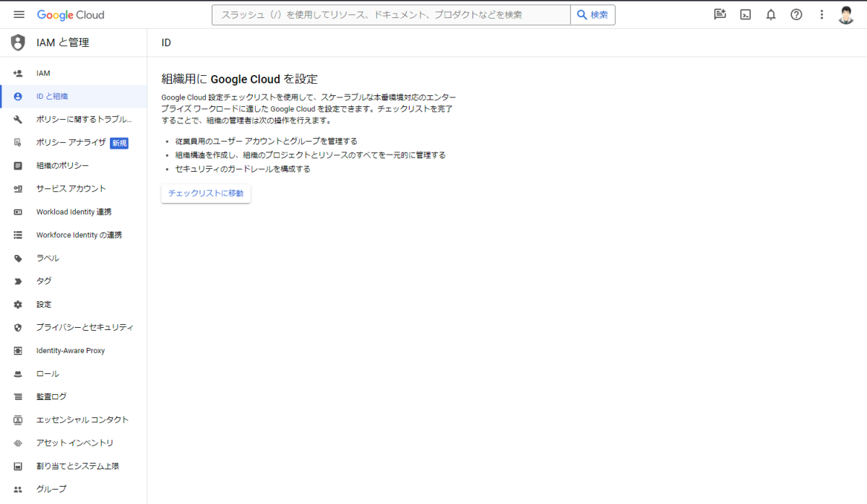Viewport: 867px width, 504px height.
Task: Click the wrench icon for policy troubleshooting
Action: (x=18, y=119)
